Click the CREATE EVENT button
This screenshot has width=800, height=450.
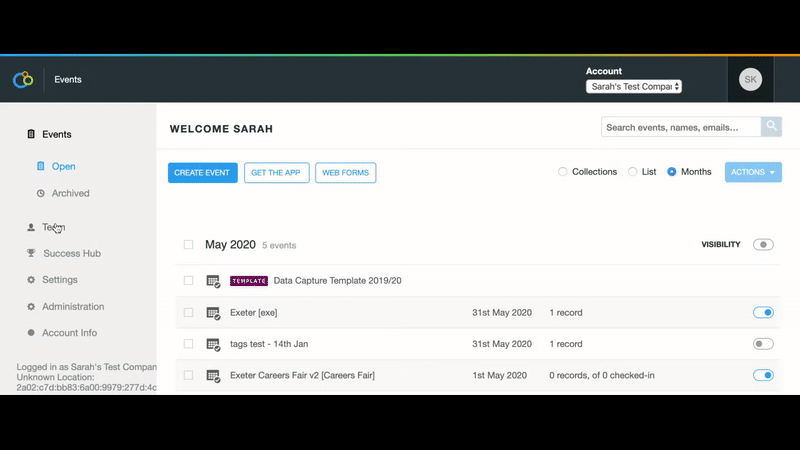(x=203, y=172)
